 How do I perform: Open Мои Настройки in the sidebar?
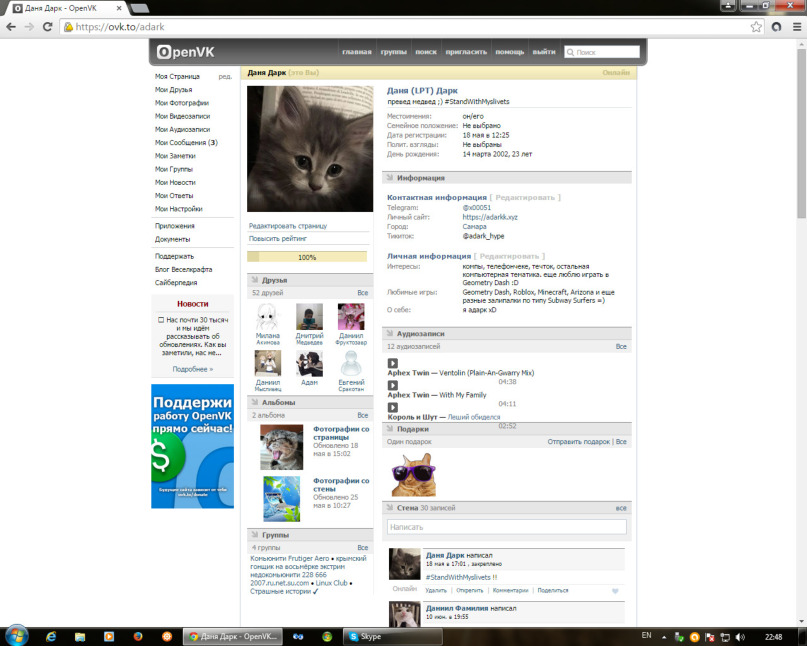point(179,209)
